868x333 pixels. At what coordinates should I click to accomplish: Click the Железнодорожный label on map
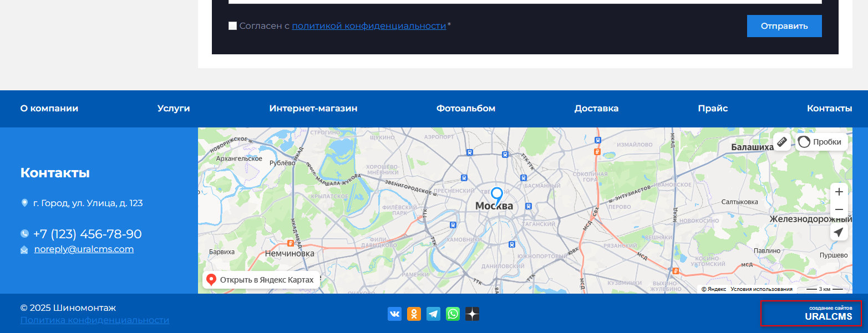coord(811,219)
